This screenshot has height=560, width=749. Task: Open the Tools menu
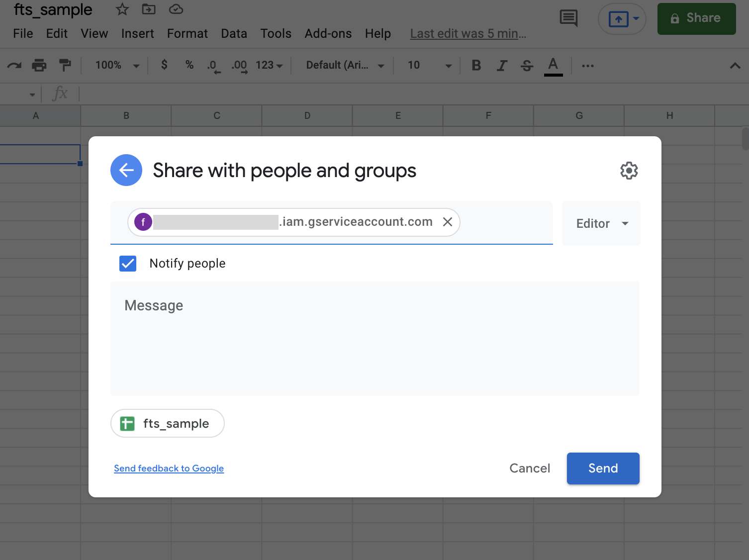click(x=276, y=33)
